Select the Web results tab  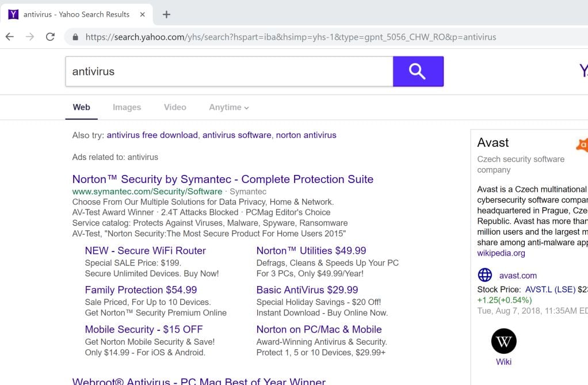pos(81,107)
